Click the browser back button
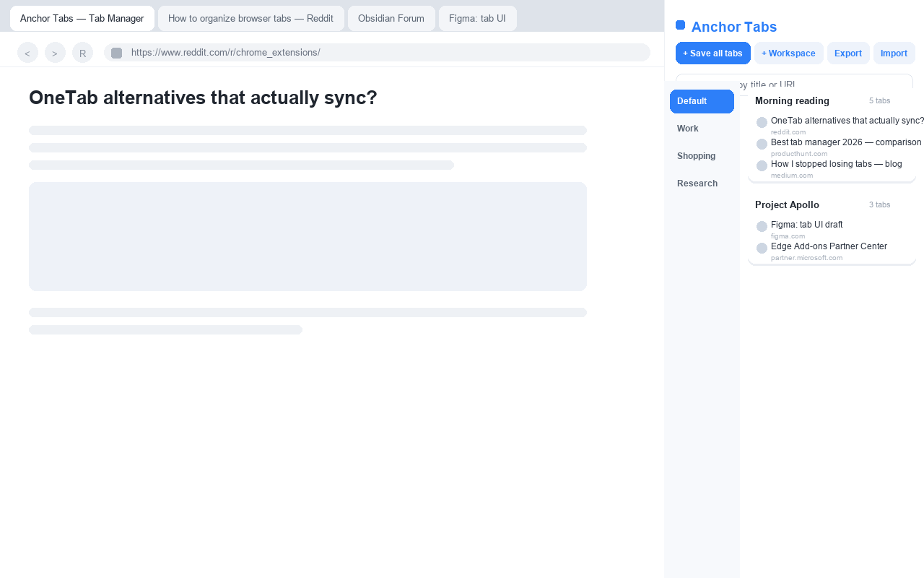This screenshot has height=578, width=924. coord(27,53)
